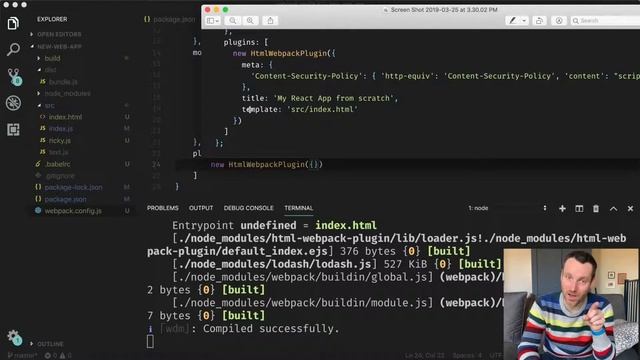Click the master branch status bar item

pos(22,356)
